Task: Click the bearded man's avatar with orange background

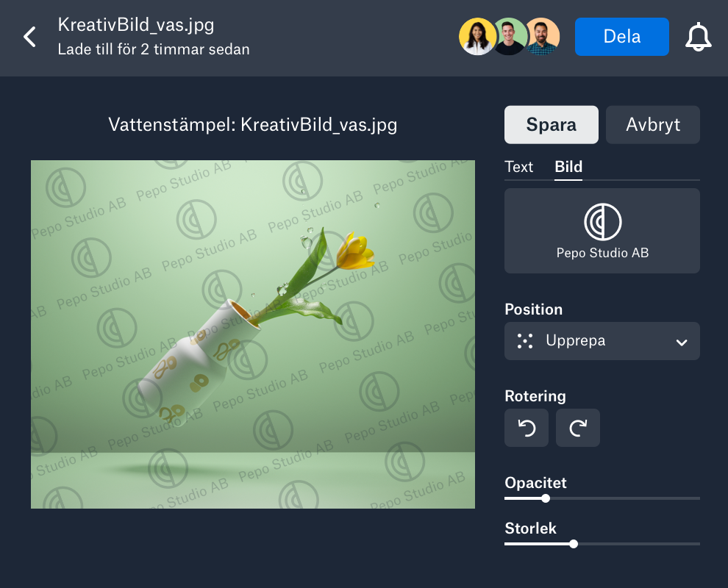Action: [x=542, y=37]
